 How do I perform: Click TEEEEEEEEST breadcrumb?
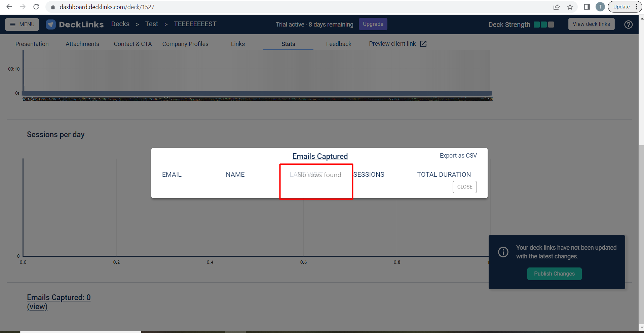195,24
